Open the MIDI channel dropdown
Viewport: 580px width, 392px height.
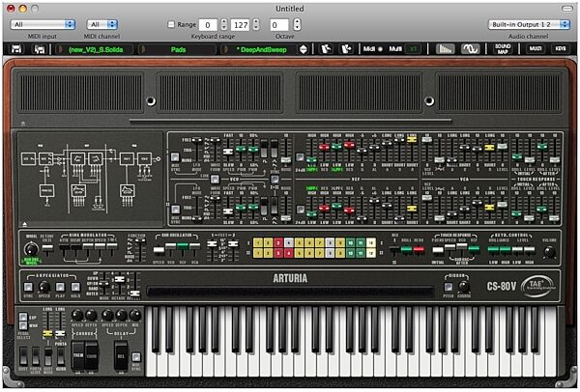102,24
